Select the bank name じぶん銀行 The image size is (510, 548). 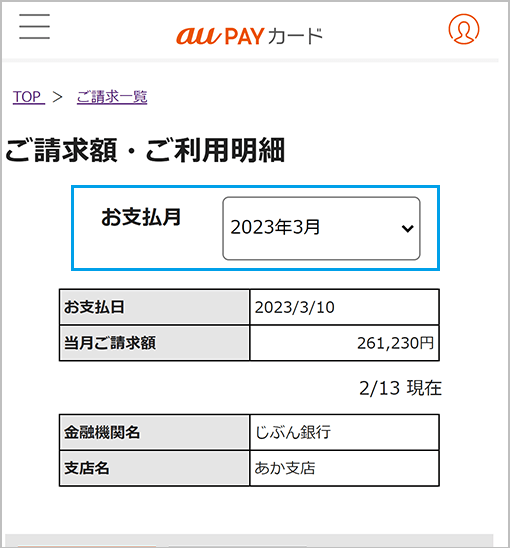click(293, 433)
